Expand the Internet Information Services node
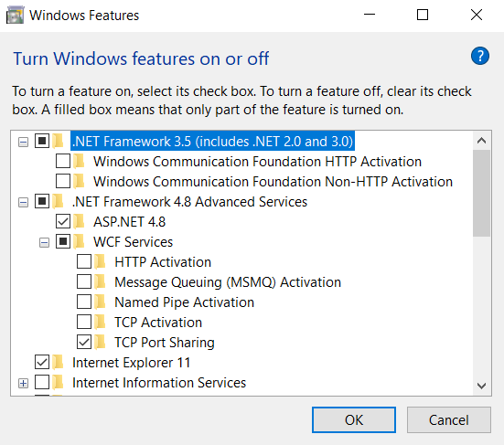The image size is (504, 445). pos(23,384)
